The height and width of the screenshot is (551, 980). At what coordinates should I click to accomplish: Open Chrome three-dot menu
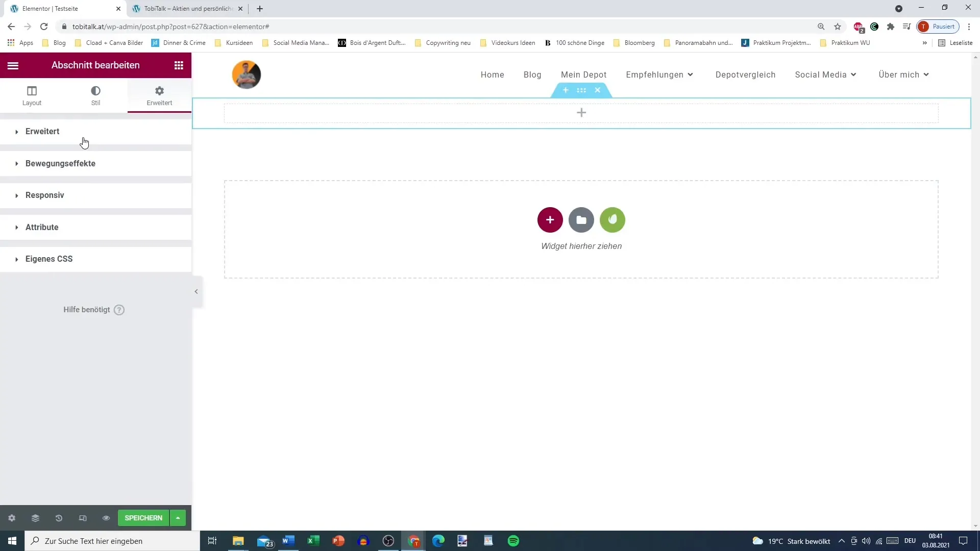(969, 27)
